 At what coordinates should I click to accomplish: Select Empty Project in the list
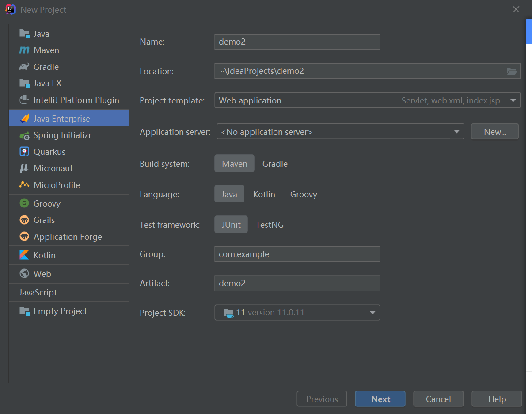(x=60, y=311)
